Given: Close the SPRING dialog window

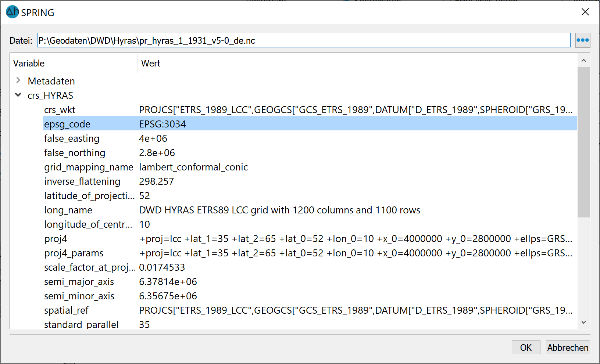Looking at the screenshot, I should 585,12.
